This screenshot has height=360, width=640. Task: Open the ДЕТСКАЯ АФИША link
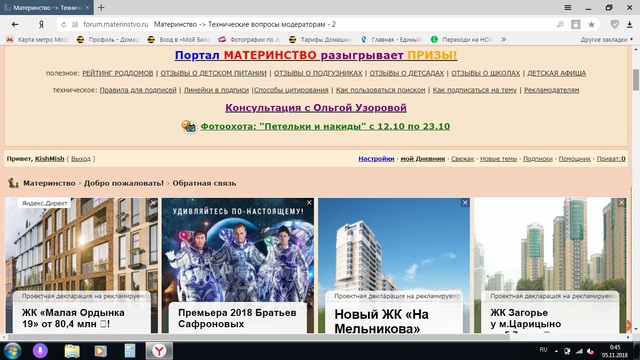pyautogui.click(x=556, y=73)
